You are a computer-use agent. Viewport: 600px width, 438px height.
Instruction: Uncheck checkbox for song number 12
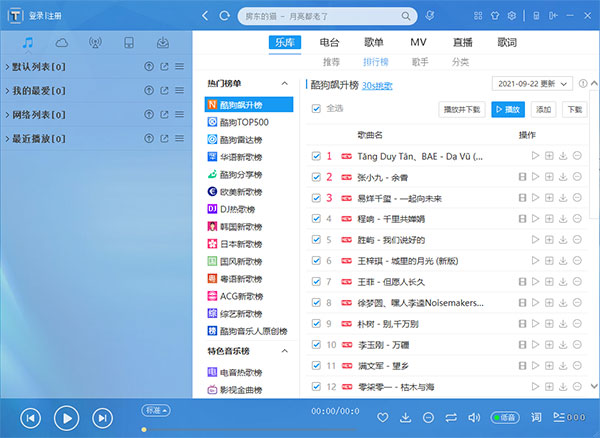pos(316,386)
